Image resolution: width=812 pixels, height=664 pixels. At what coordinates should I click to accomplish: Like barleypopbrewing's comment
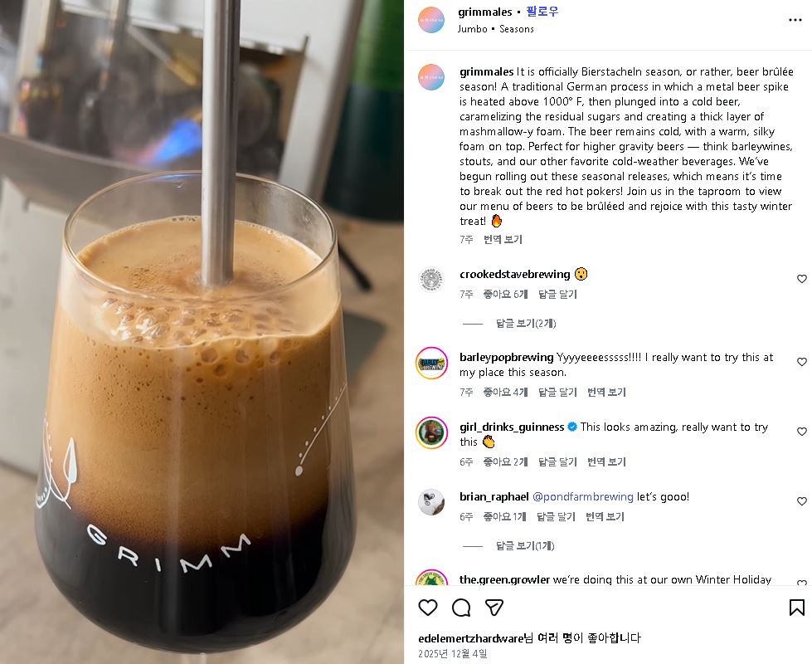point(802,362)
